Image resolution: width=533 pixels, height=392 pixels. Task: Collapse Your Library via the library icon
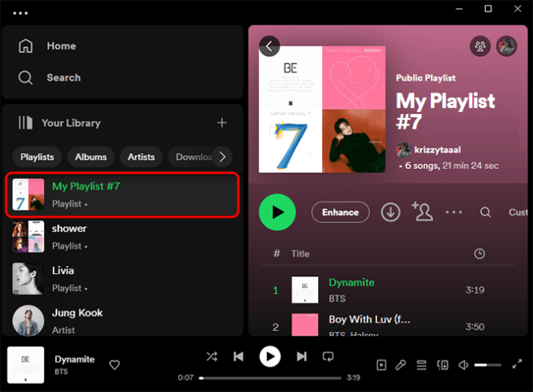click(25, 123)
